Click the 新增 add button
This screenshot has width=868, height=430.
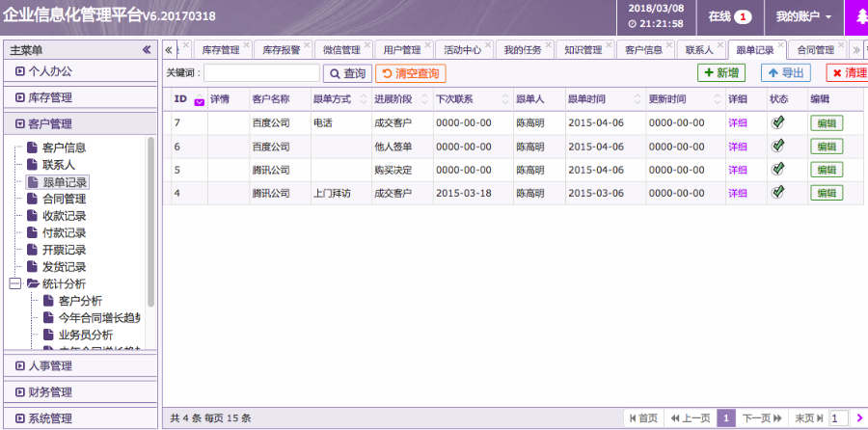tap(721, 72)
